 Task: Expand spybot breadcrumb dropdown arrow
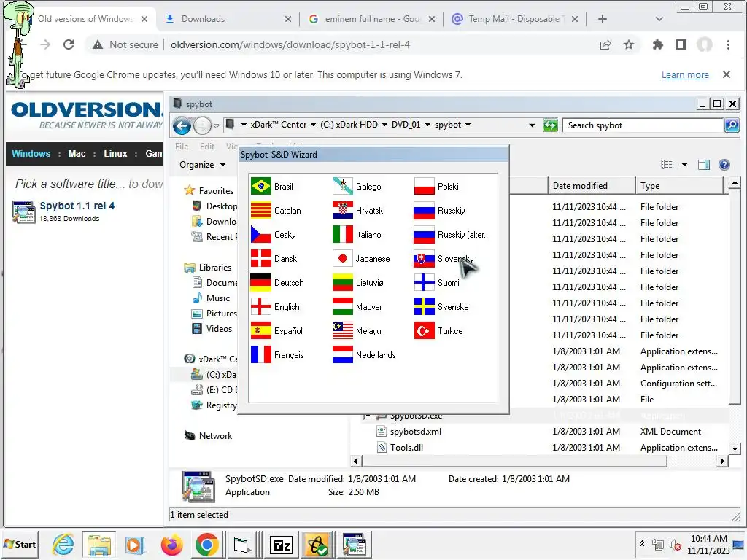pyautogui.click(x=468, y=125)
